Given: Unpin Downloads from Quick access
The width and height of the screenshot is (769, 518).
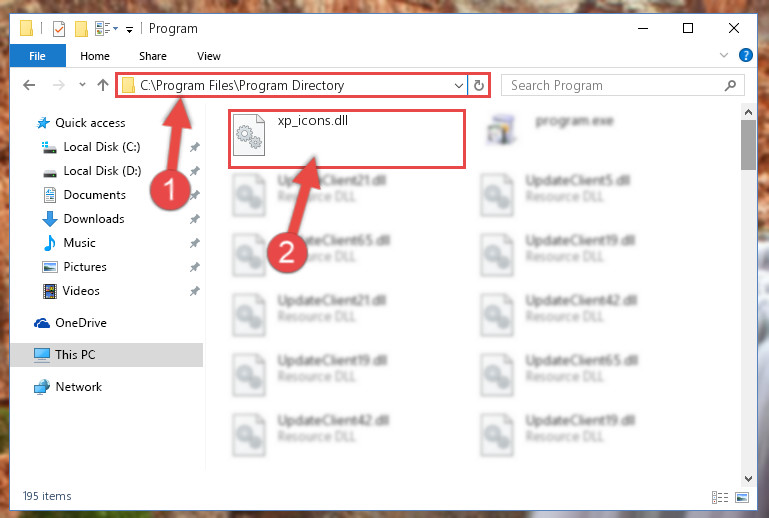Looking at the screenshot, I should click(195, 219).
